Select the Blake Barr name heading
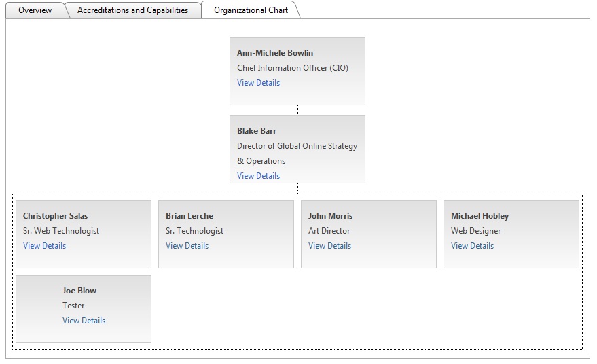Viewport: 597px width, 364px height. (257, 131)
